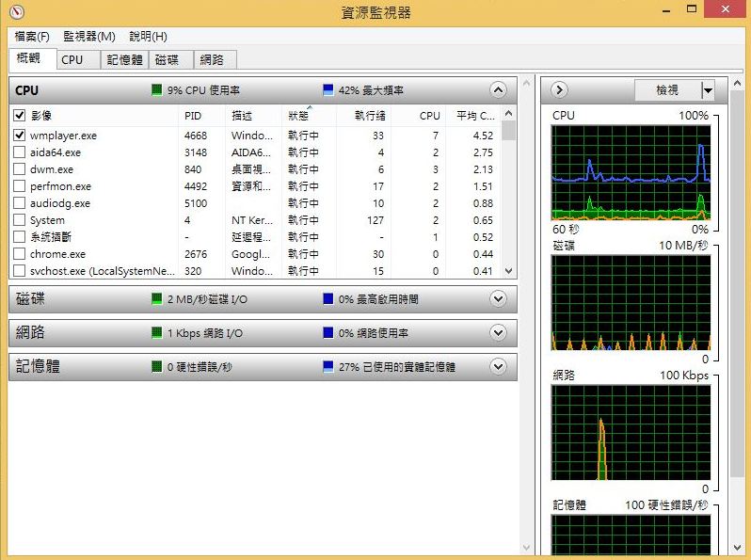Screen dimensions: 751x560
Task: Expand the 網路 section chevron
Action: click(x=498, y=332)
